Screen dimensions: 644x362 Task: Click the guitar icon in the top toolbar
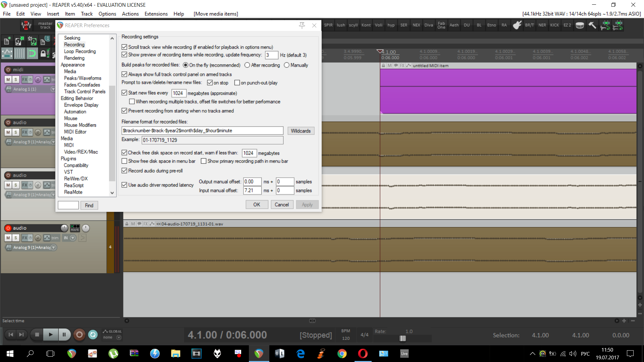tap(517, 25)
